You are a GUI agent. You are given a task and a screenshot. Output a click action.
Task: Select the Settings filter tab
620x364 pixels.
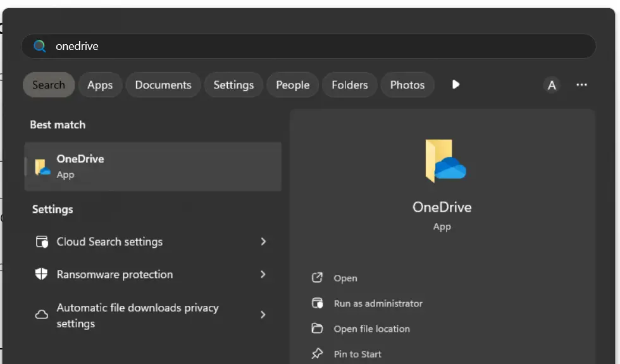coord(233,85)
